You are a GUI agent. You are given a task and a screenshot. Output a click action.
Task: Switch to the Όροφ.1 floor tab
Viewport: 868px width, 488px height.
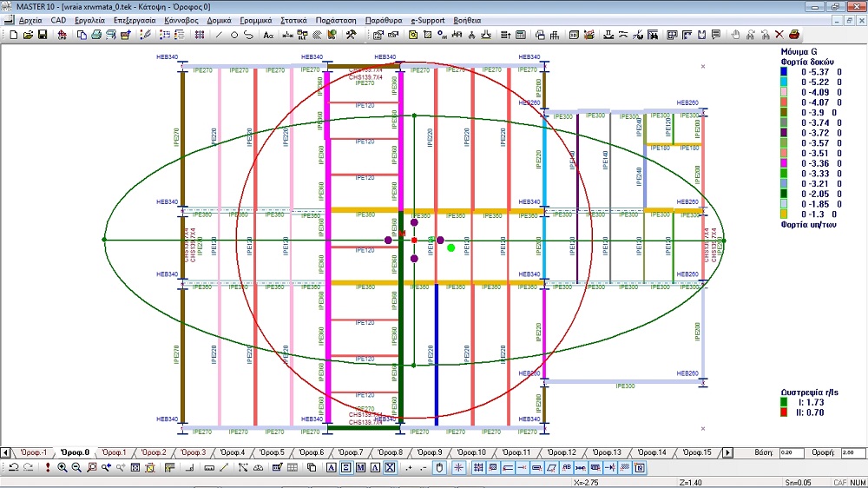[x=114, y=452]
